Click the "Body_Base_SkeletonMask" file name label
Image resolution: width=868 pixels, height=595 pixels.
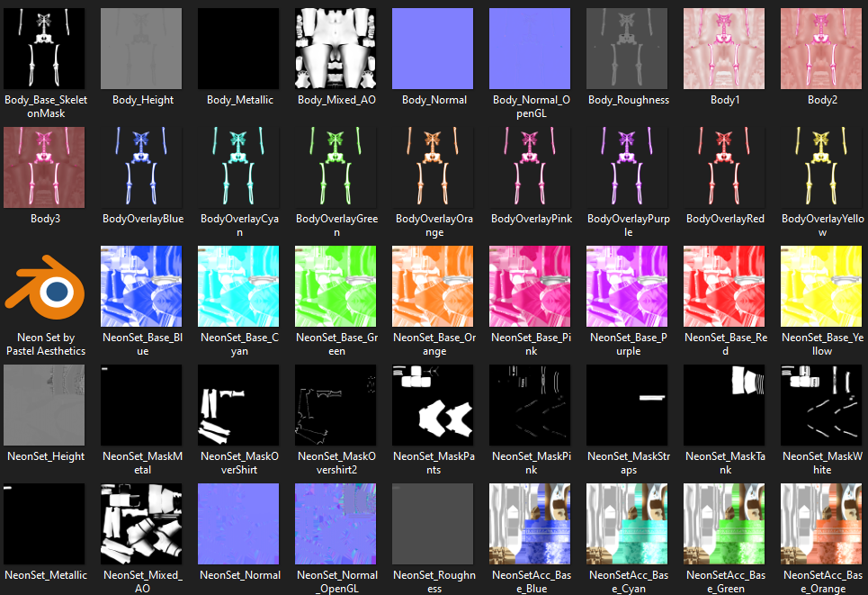pyautogui.click(x=46, y=106)
